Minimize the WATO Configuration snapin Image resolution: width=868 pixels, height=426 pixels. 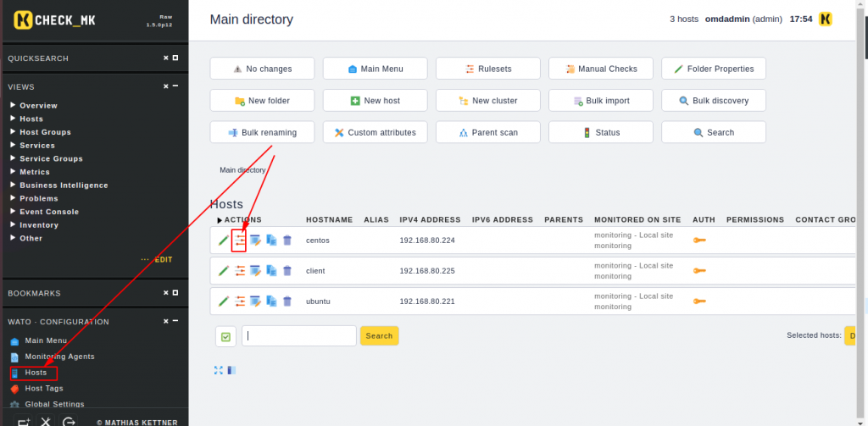pos(175,321)
